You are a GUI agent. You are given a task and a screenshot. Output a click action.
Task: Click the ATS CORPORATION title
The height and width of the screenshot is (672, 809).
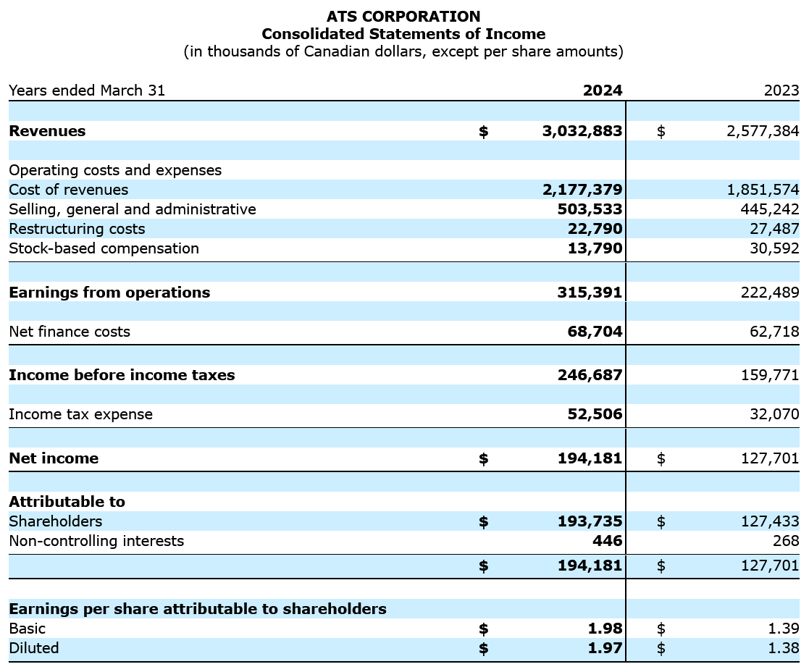coord(403,16)
